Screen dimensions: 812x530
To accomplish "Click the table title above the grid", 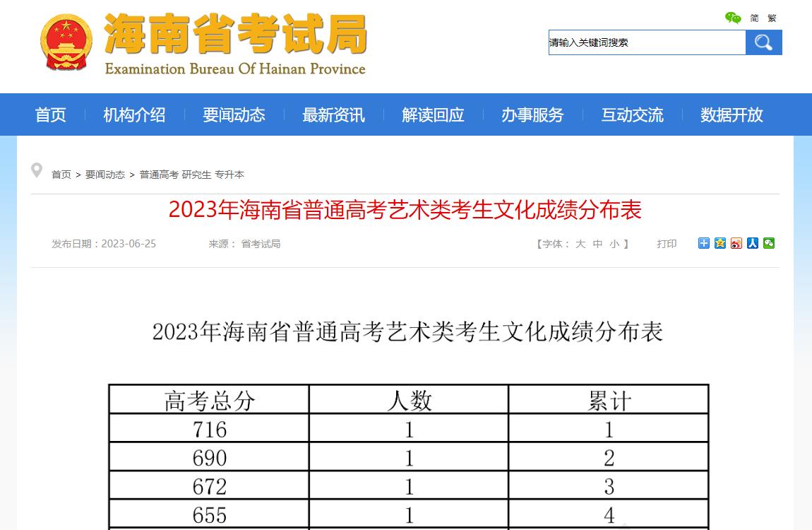I will click(407, 331).
